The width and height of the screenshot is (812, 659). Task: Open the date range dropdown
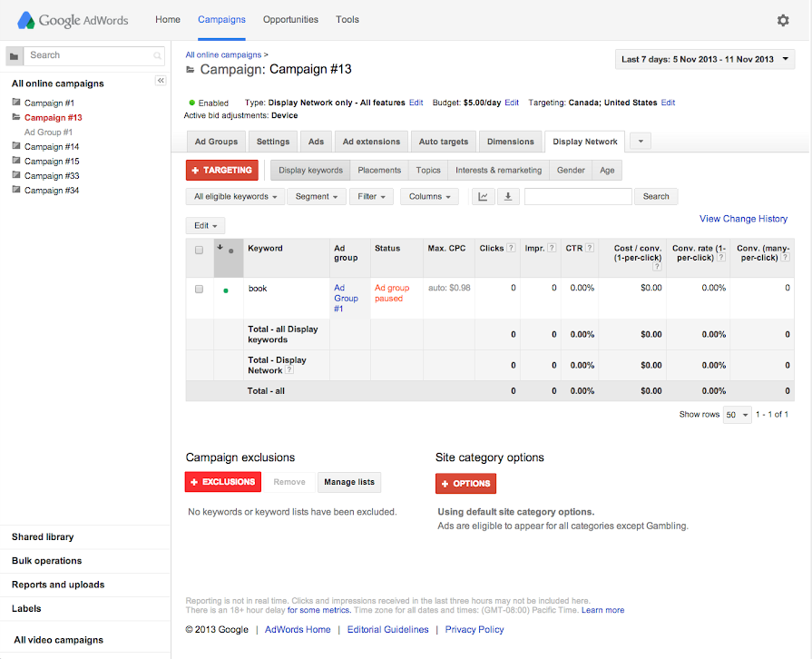(705, 60)
